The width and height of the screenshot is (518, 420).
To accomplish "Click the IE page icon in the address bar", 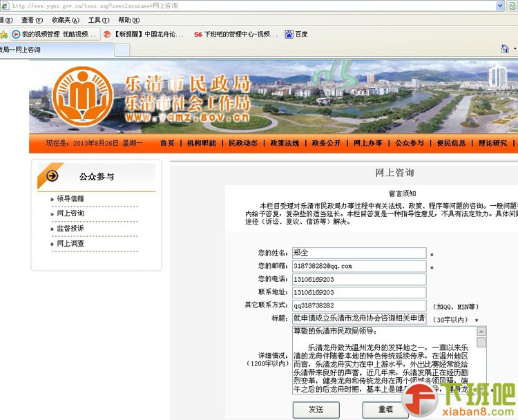I will pyautogui.click(x=5, y=6).
